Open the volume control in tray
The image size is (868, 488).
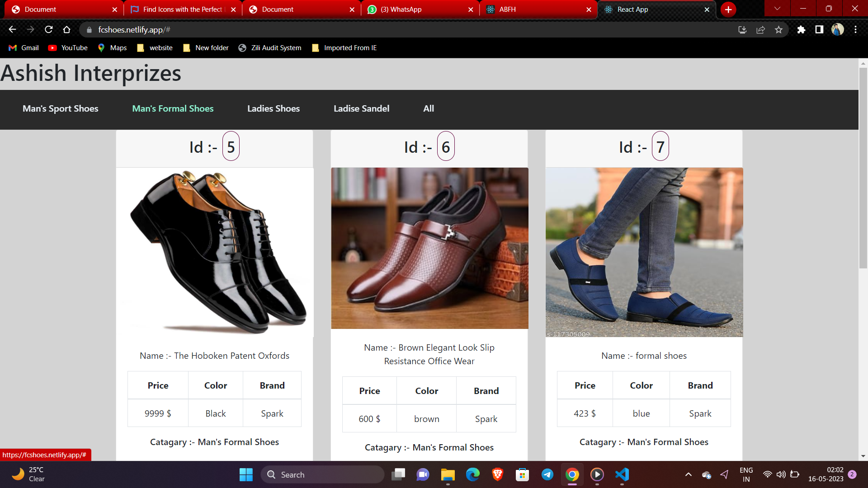pos(781,474)
